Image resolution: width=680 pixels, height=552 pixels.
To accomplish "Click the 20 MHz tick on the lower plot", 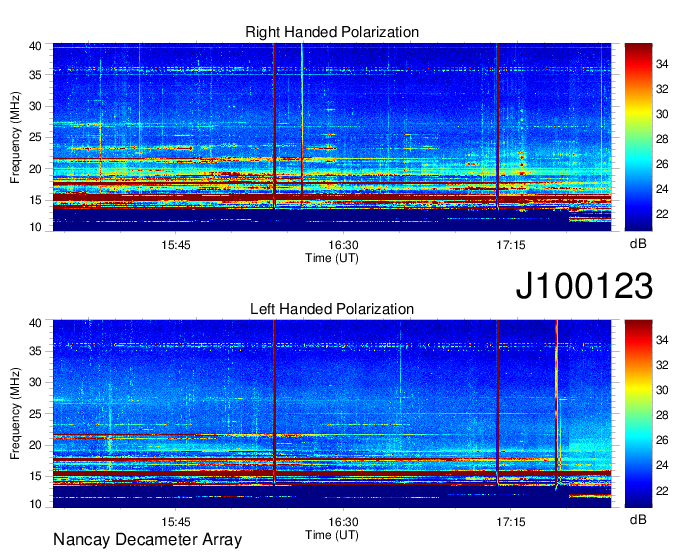I will coord(35,445).
